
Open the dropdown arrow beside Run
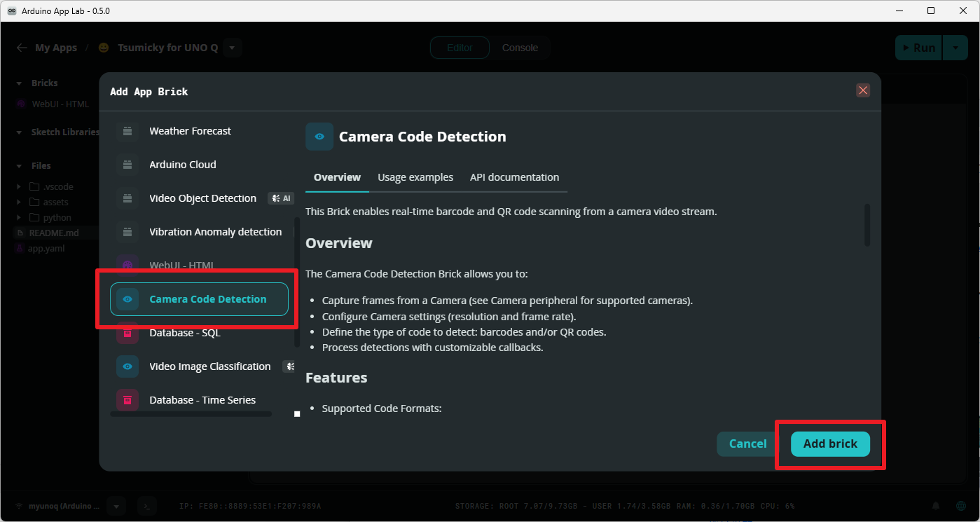tap(955, 48)
